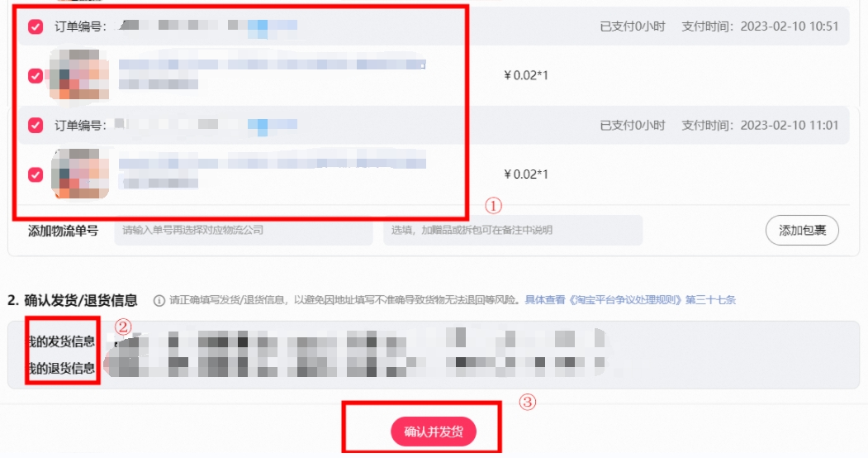This screenshot has width=868, height=458.
Task: Click the 添加包裹 button
Action: [802, 231]
